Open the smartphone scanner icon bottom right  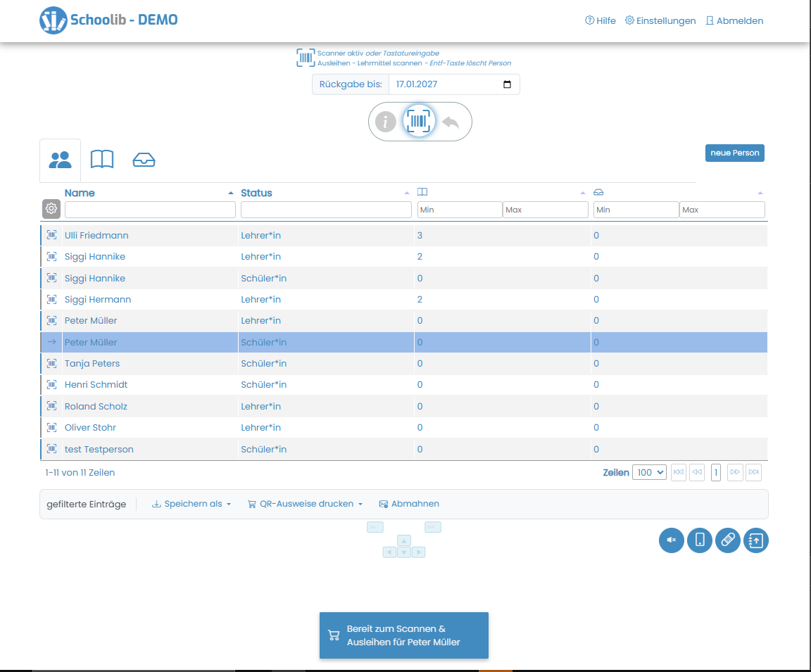[699, 540]
